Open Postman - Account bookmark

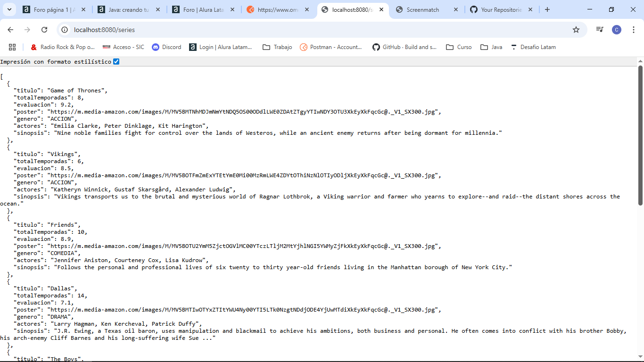click(x=331, y=47)
